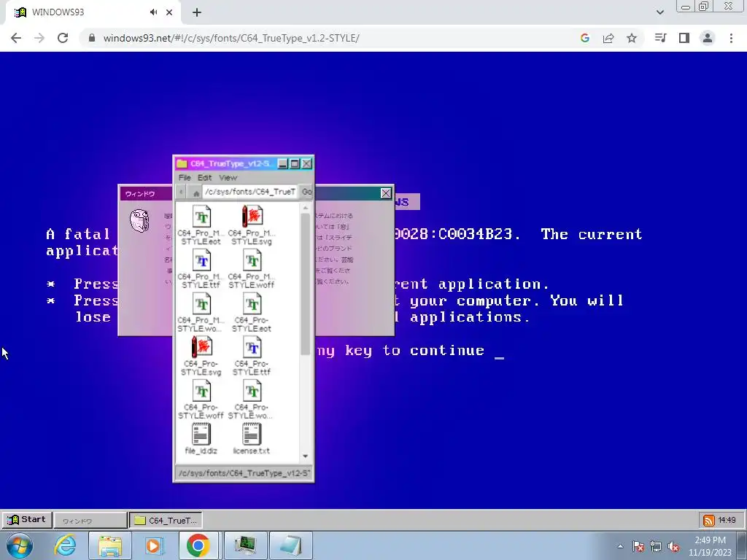Screen dimensions: 747x560
Task: Open Action Center flag icon
Action: click(638, 546)
